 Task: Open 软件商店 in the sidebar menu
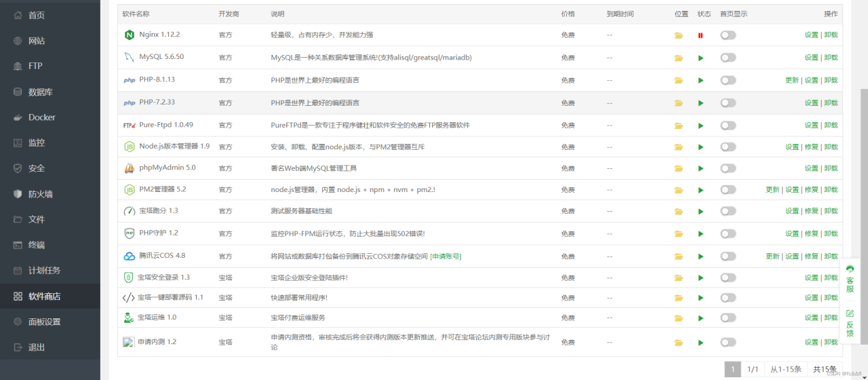point(44,297)
